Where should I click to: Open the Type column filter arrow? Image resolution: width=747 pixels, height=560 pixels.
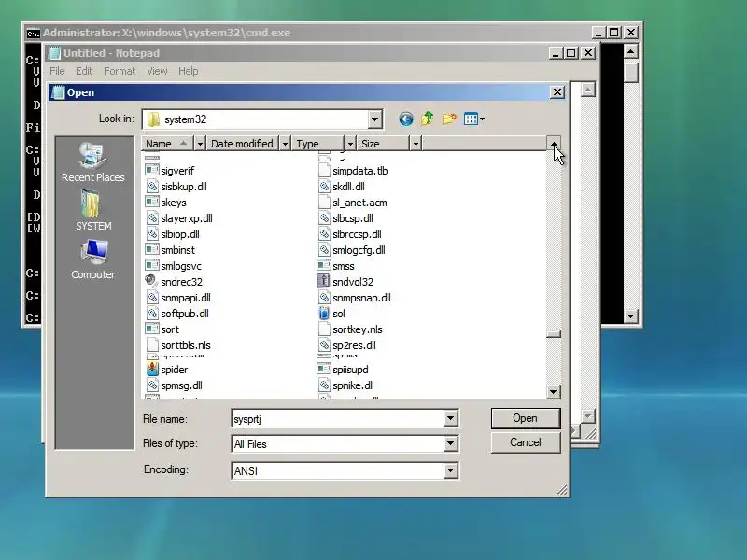[350, 144]
